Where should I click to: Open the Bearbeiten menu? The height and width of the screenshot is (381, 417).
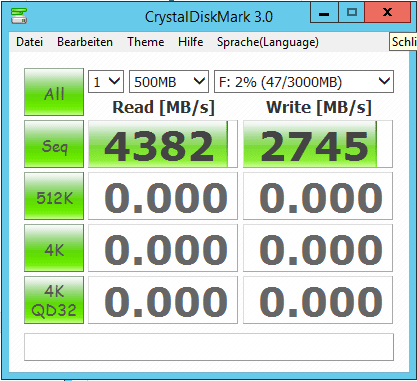pyautogui.click(x=85, y=42)
